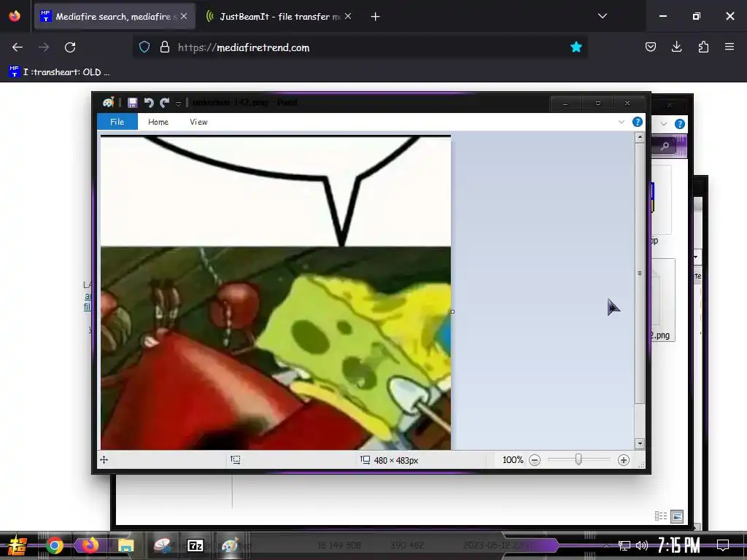
Task: Click the canvas right-edge resize handle
Action: (452, 311)
